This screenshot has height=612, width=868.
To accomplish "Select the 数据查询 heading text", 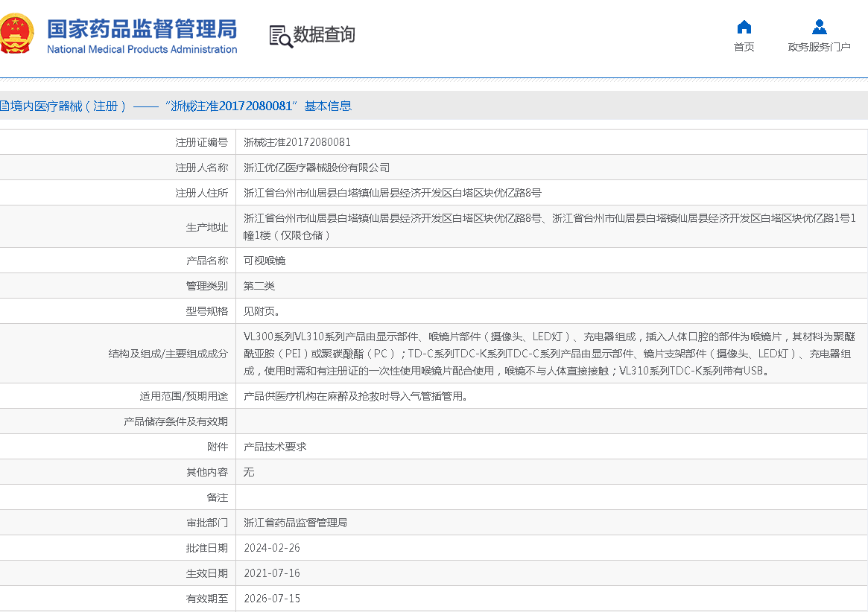I will pos(324,34).
